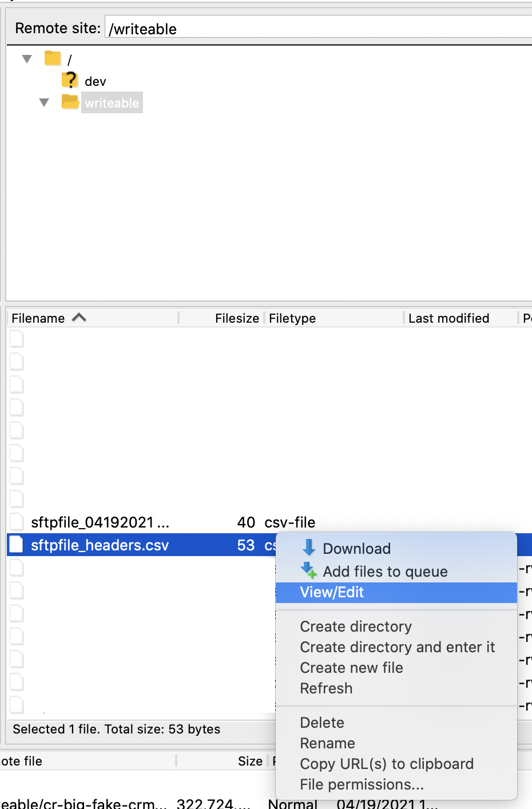Screen dimensions: 532x809
Task: Sort by Last modified column header
Action: coord(448,318)
